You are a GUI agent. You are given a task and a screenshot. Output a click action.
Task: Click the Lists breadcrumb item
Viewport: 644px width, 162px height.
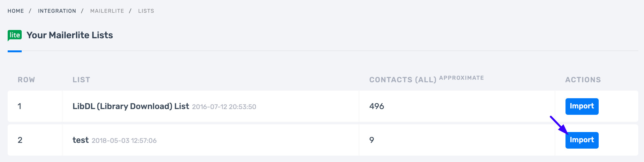[x=146, y=11]
